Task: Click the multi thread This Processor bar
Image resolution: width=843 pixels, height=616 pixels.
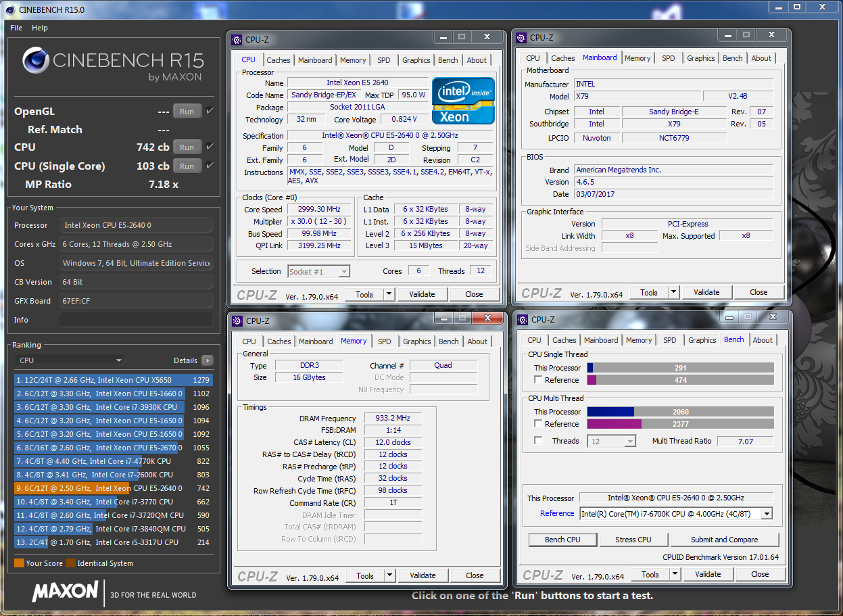Action: click(x=680, y=412)
